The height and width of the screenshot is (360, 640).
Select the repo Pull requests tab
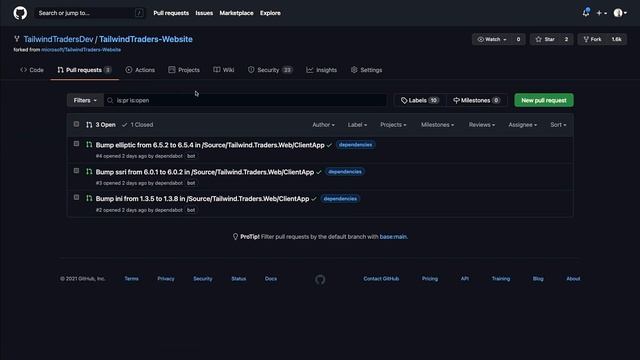(x=84, y=70)
